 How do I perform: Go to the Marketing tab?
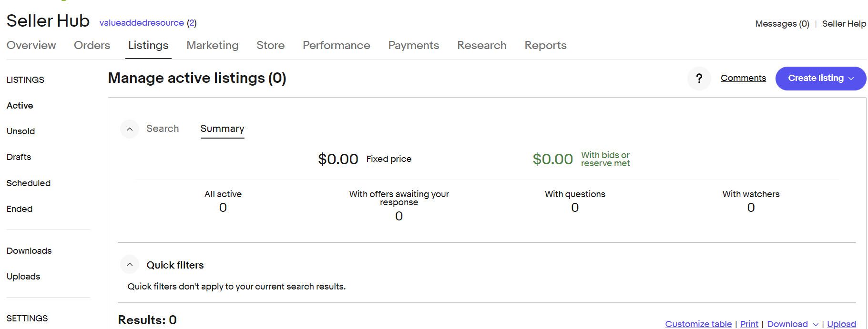click(x=212, y=45)
